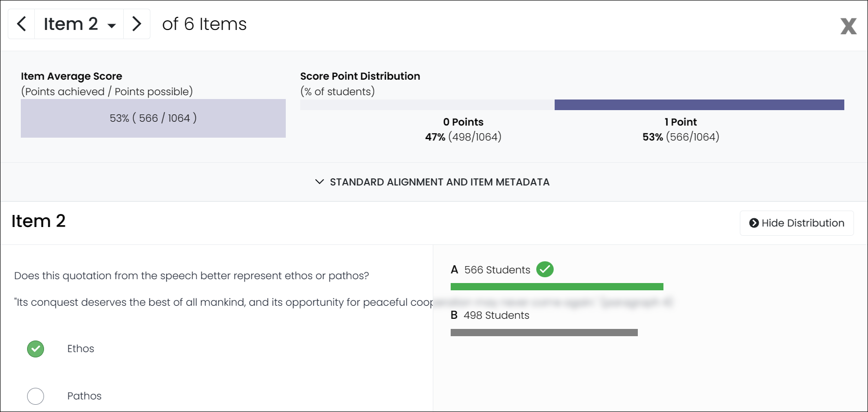868x412 pixels.
Task: Click the caret next to Item 2
Action: tap(112, 25)
